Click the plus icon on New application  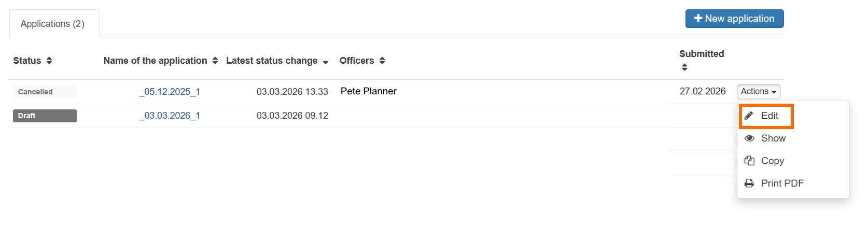698,19
